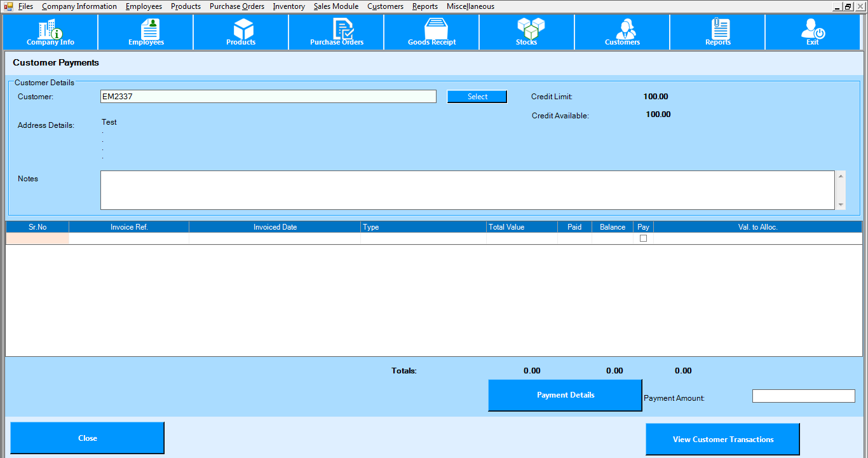Click the Employees toolbar icon

146,32
